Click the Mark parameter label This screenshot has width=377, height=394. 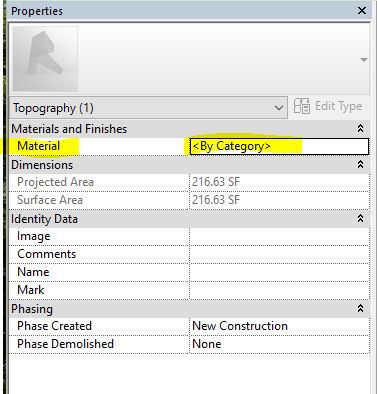[x=30, y=290]
